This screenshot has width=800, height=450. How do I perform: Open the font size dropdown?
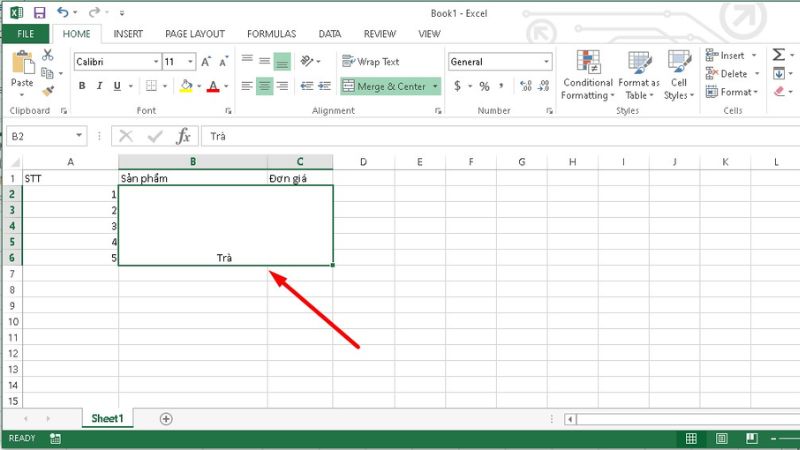[x=190, y=62]
